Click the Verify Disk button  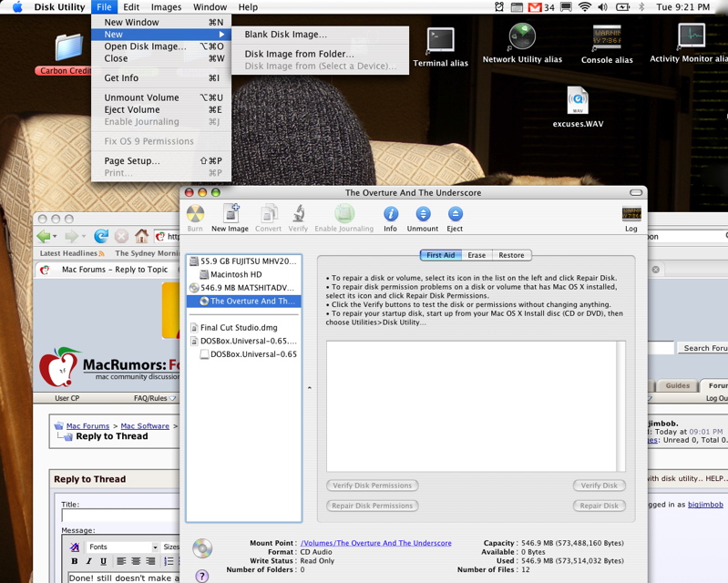[599, 486]
